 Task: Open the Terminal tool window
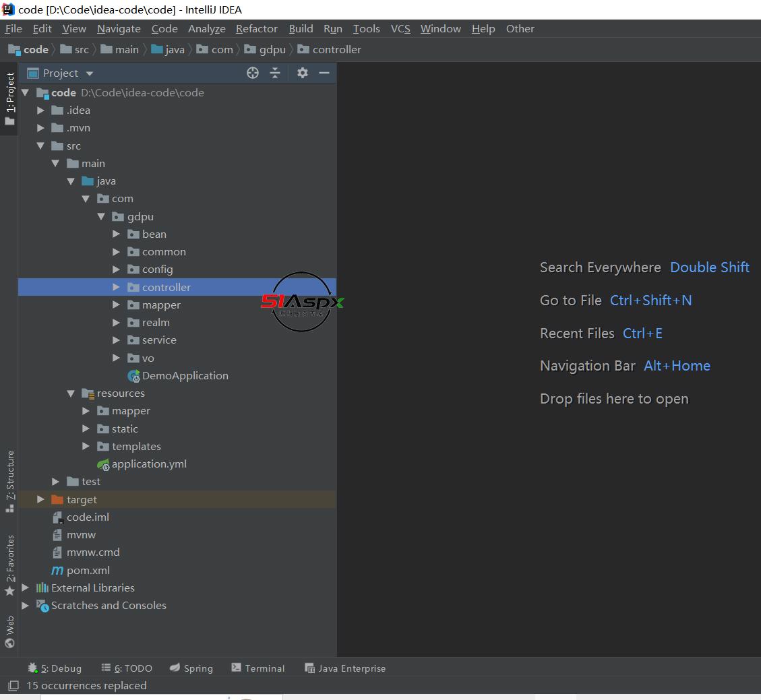coord(258,668)
